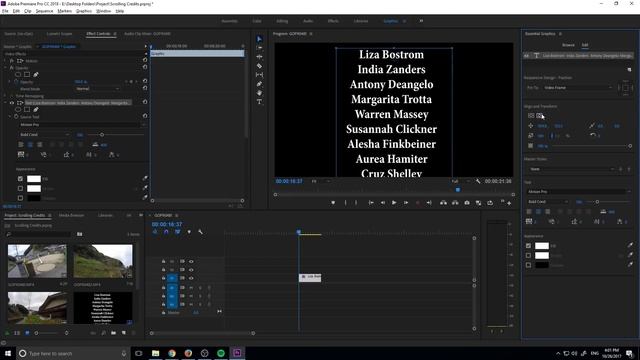
Task: Create rectangle mask under Opacity
Action: (27, 75)
